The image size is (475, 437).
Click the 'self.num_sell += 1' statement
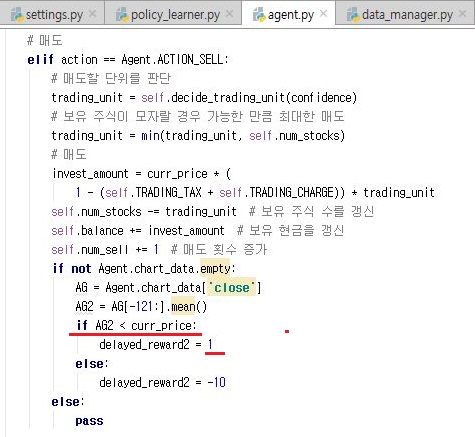click(105, 250)
